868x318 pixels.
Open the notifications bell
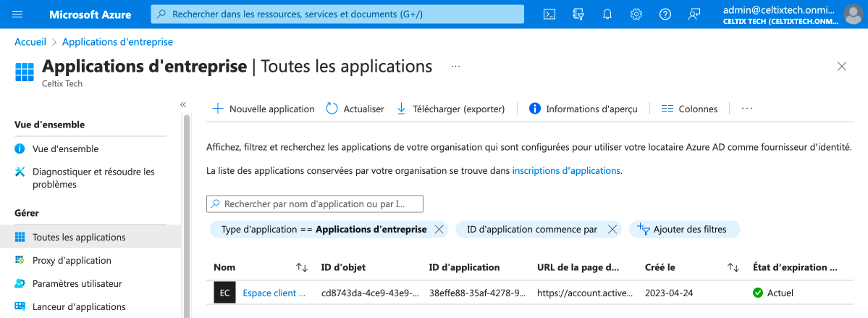pyautogui.click(x=607, y=14)
